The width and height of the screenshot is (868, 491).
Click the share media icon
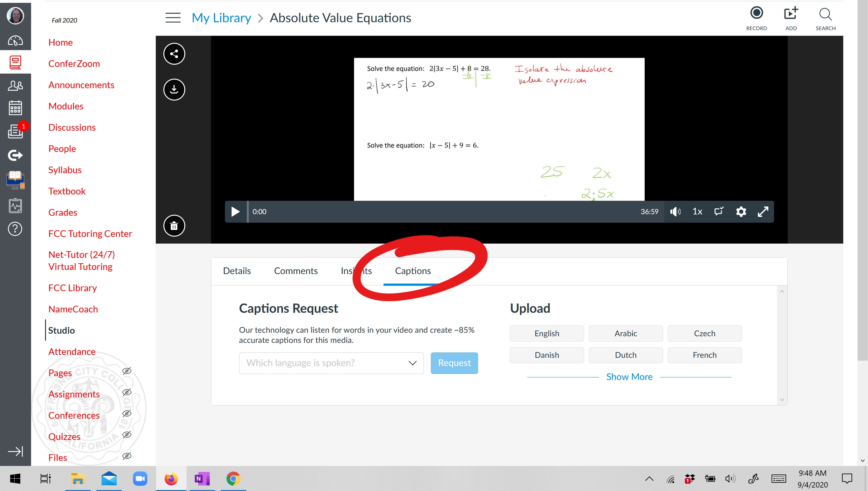174,54
